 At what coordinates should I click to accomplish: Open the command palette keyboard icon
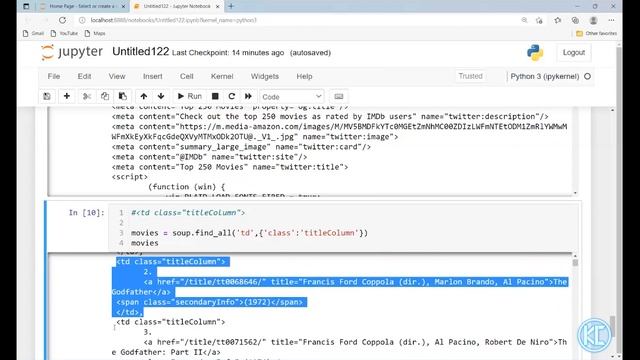click(338, 96)
